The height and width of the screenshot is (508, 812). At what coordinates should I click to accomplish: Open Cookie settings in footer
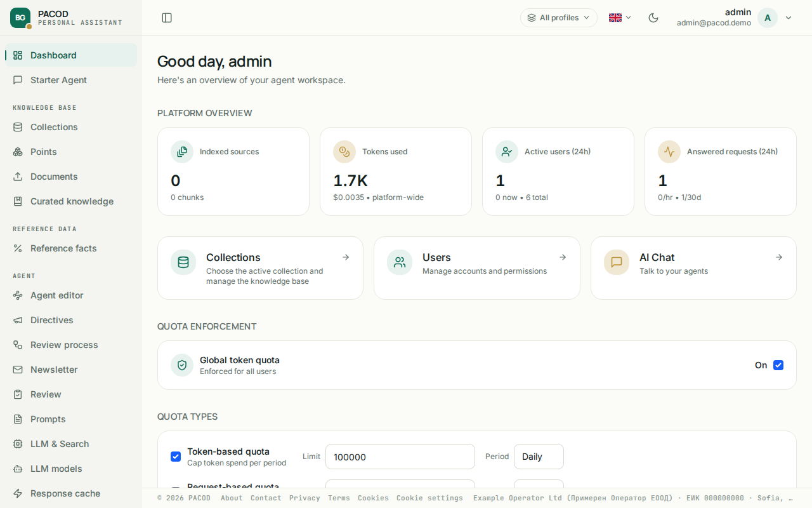click(x=429, y=498)
